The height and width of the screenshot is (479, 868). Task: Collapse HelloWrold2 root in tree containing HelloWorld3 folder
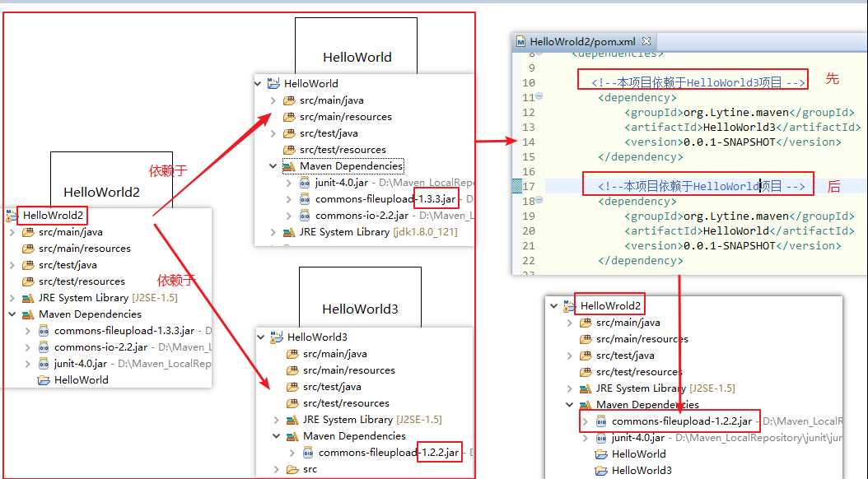click(553, 305)
